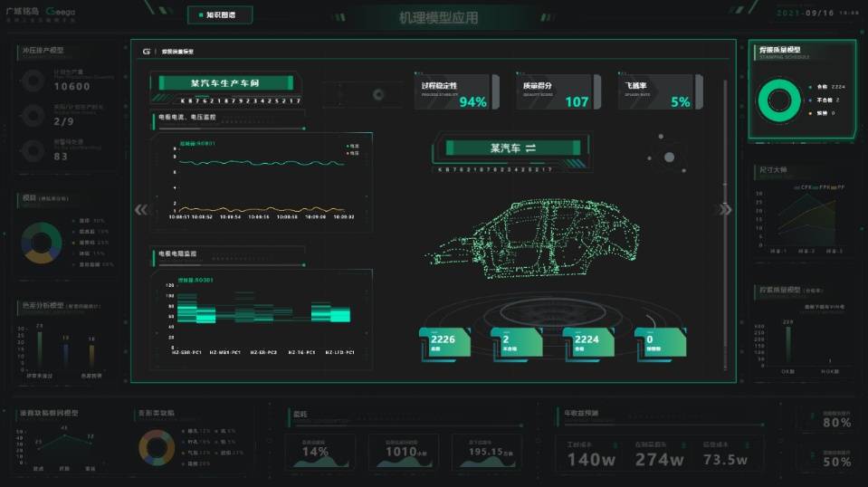Open the 某汽车生产车间 selector banner
This screenshot has width=868, height=487.
click(226, 83)
